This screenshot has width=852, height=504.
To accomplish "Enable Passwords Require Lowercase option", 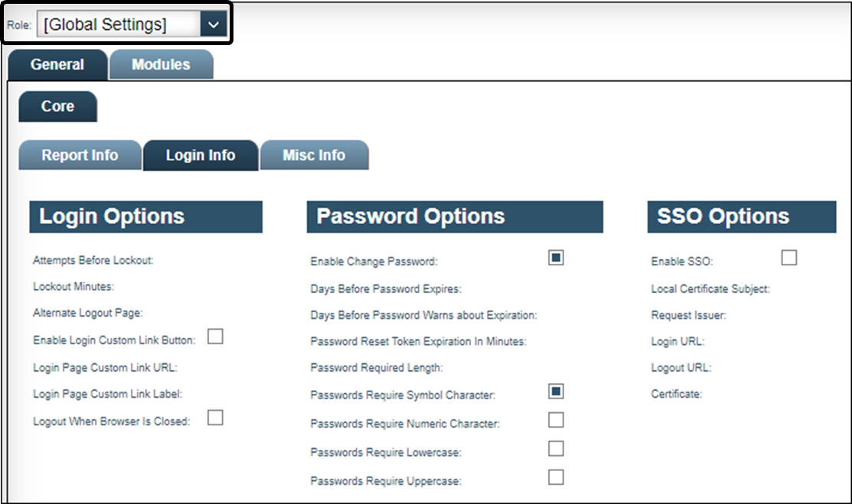I will coord(556,448).
